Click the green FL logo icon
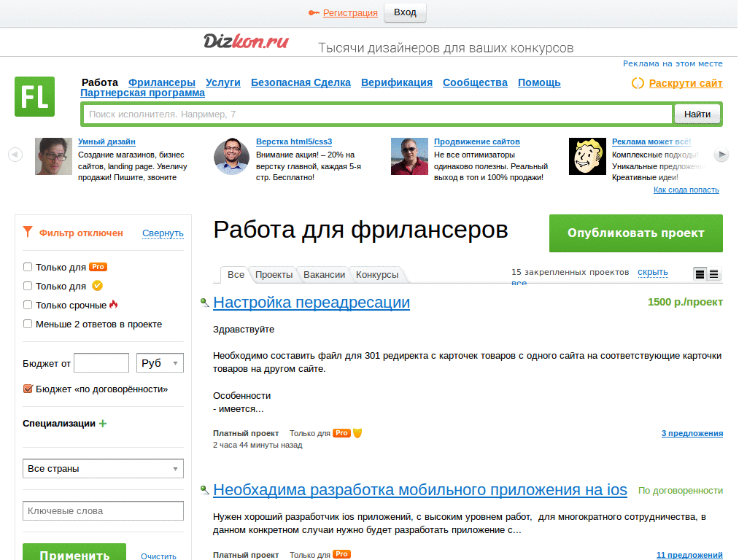 pos(34,96)
